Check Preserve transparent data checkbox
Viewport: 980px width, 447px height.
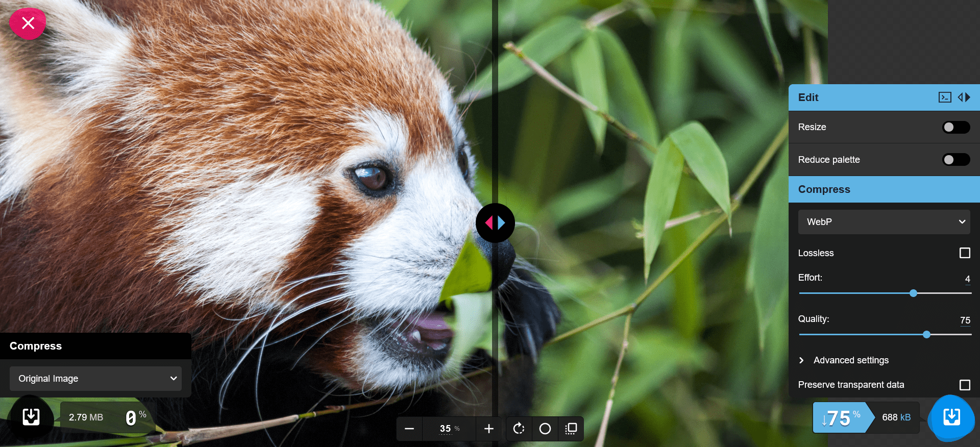coord(965,385)
